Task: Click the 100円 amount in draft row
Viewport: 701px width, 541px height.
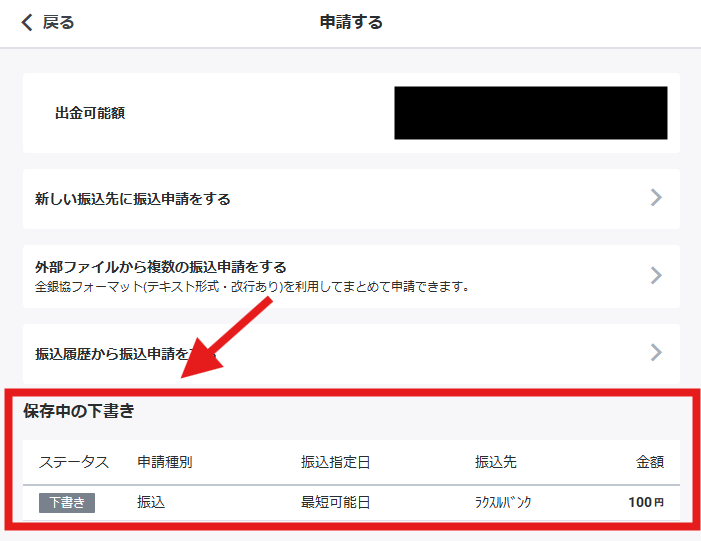Action: [645, 503]
